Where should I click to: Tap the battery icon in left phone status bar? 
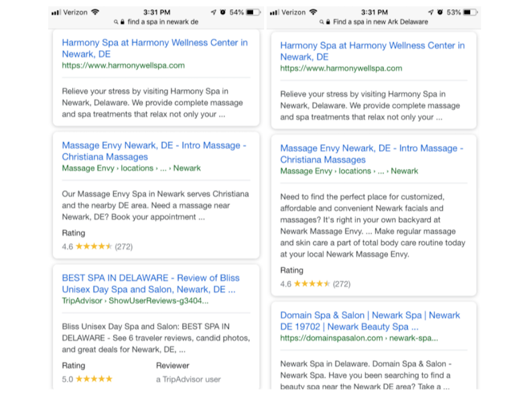coord(253,12)
